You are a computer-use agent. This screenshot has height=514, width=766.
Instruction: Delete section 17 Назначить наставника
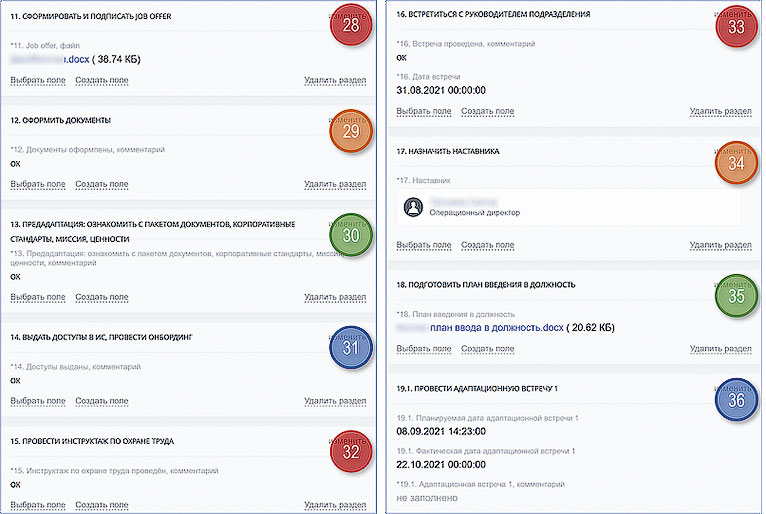point(721,245)
